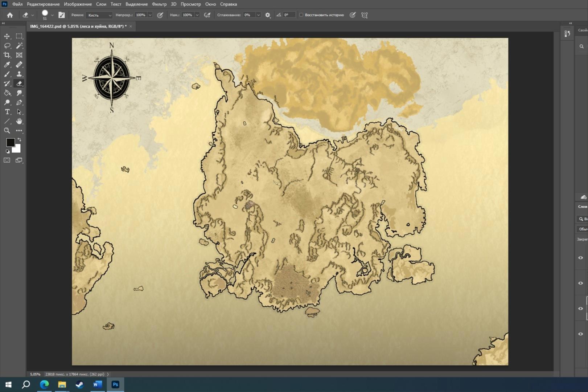Hide the topmost visible layer eye icon

point(580,258)
